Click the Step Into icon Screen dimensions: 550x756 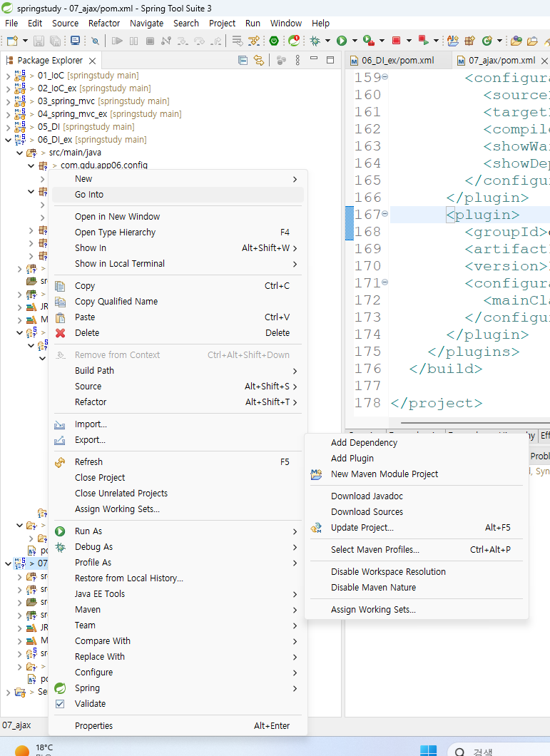click(183, 41)
